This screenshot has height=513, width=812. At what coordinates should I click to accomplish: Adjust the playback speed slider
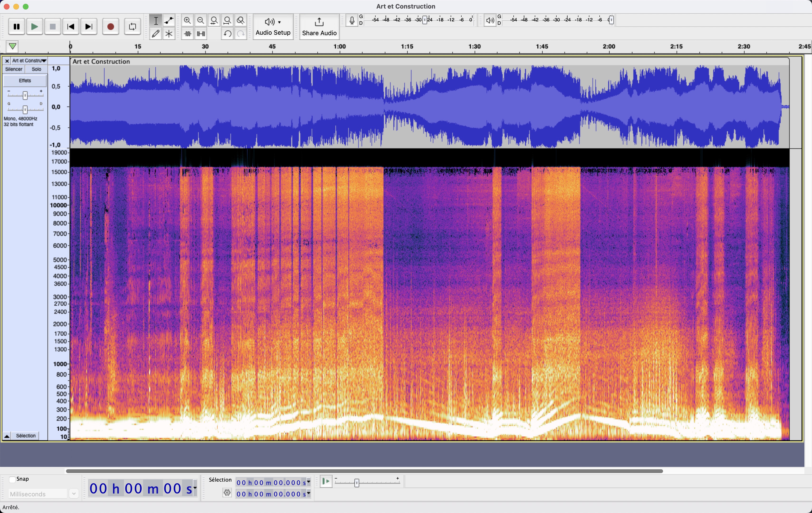point(357,483)
